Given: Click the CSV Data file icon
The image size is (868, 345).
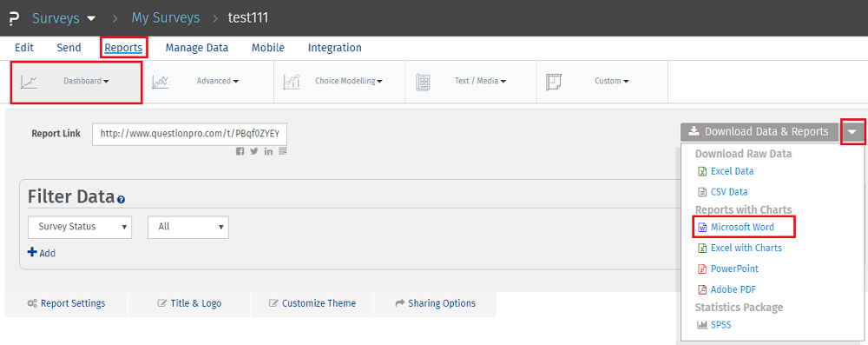Looking at the screenshot, I should click(x=702, y=192).
